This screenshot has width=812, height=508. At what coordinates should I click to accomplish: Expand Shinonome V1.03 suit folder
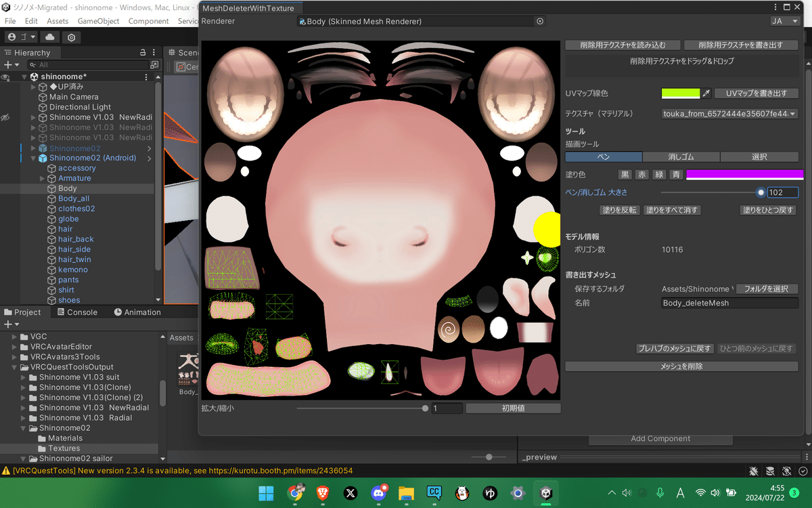coord(23,377)
